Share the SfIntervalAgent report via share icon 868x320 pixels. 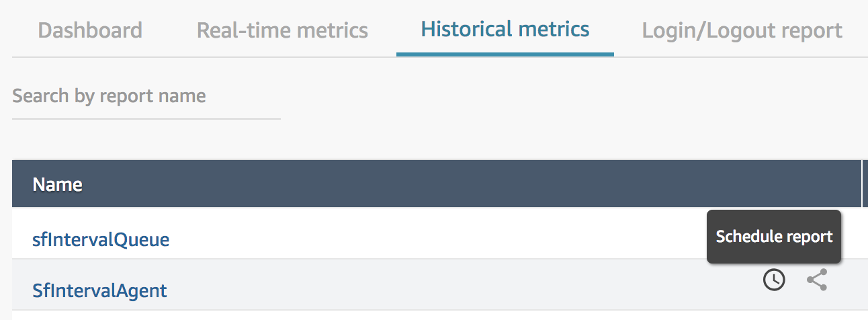(817, 280)
